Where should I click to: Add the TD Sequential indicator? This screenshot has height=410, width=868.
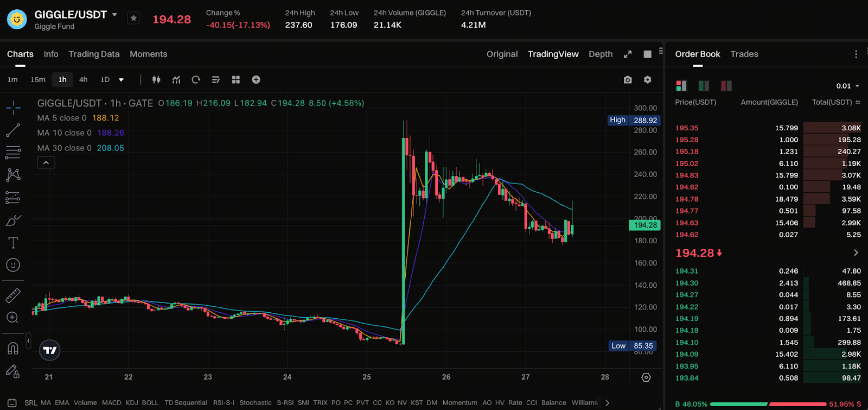[x=186, y=403]
